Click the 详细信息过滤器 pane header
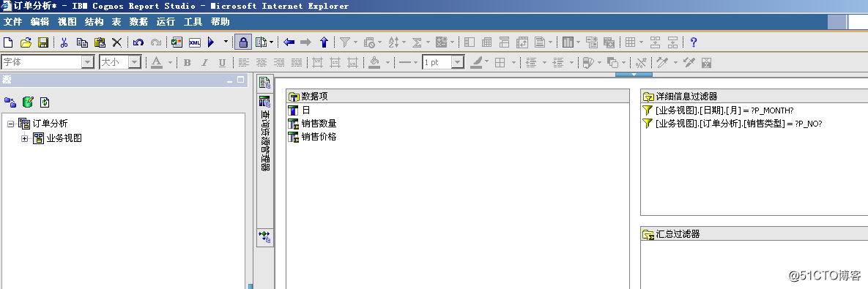Image resolution: width=868 pixels, height=289 pixels. (x=754, y=96)
